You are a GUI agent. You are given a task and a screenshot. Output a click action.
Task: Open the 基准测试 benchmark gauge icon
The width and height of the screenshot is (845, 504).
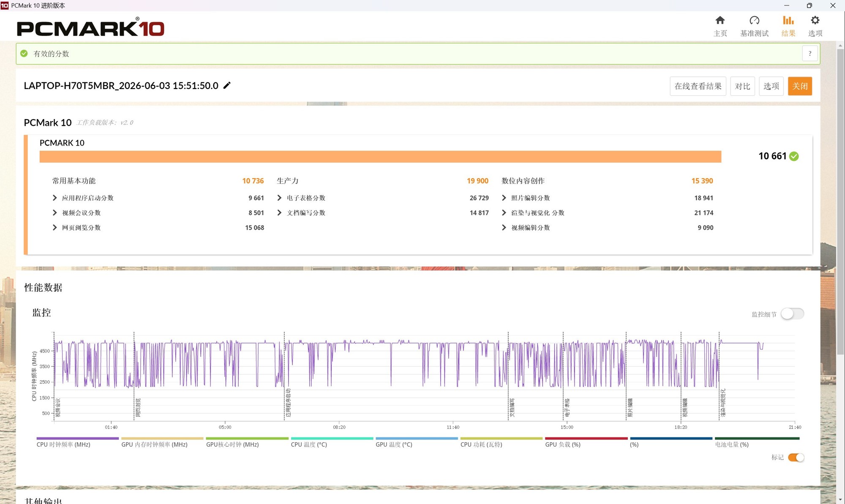pos(754,20)
